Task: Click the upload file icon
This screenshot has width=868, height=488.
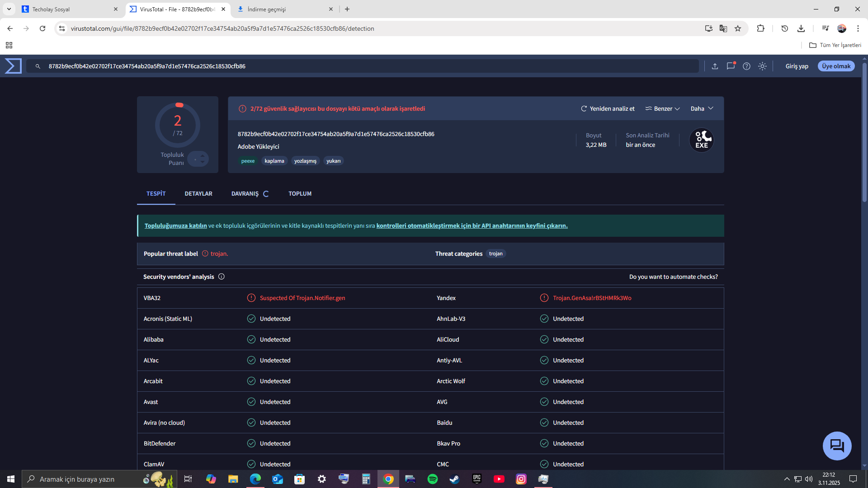Action: 715,66
